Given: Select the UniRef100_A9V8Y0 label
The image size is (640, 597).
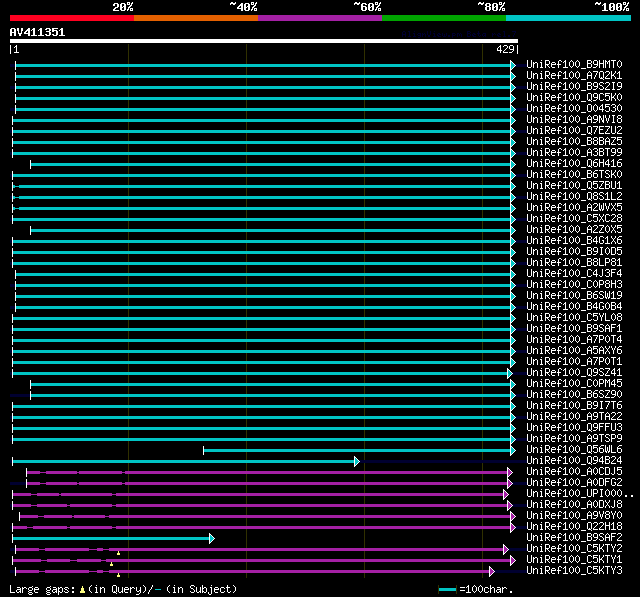Looking at the screenshot, I should pos(574,516).
